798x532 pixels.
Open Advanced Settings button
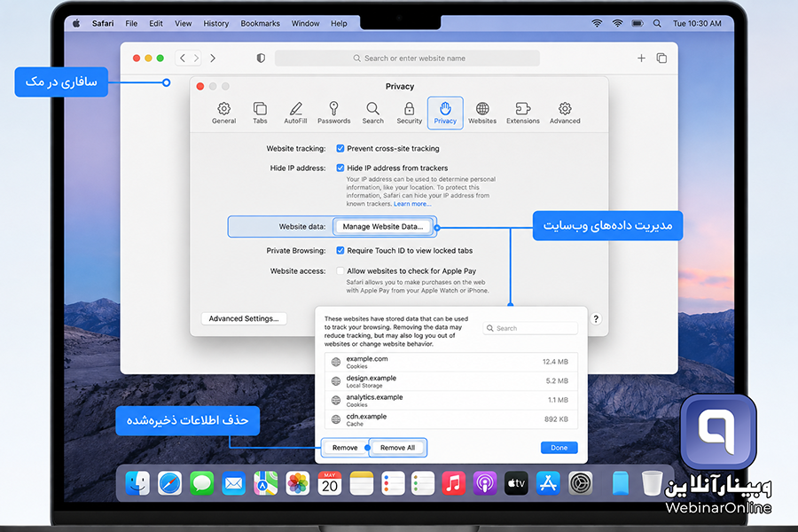tap(244, 318)
